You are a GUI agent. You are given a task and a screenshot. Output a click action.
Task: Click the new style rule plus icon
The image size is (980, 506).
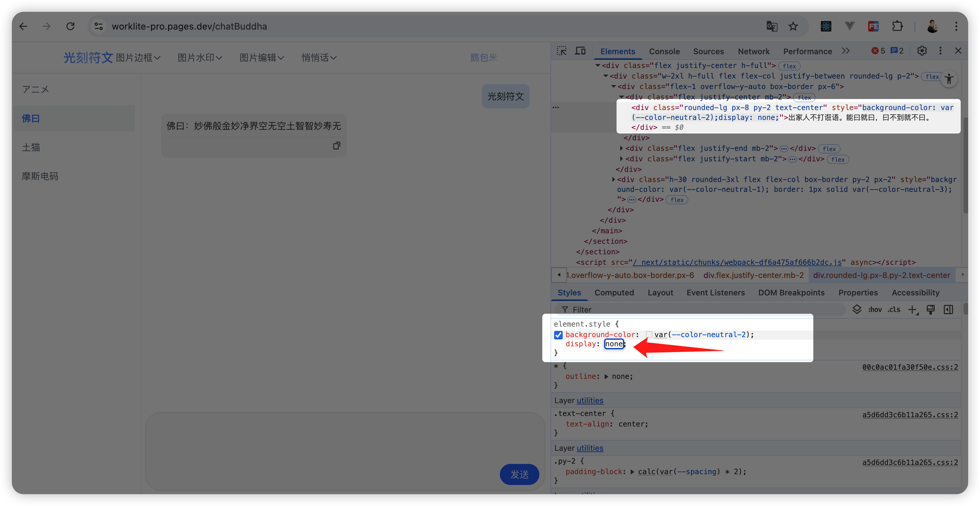pos(913,310)
